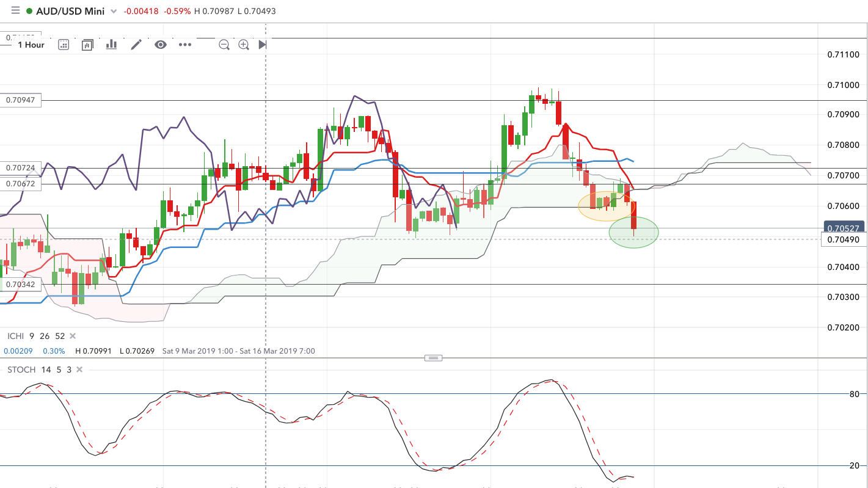
Task: Click the range low L 0.70269
Action: click(138, 351)
